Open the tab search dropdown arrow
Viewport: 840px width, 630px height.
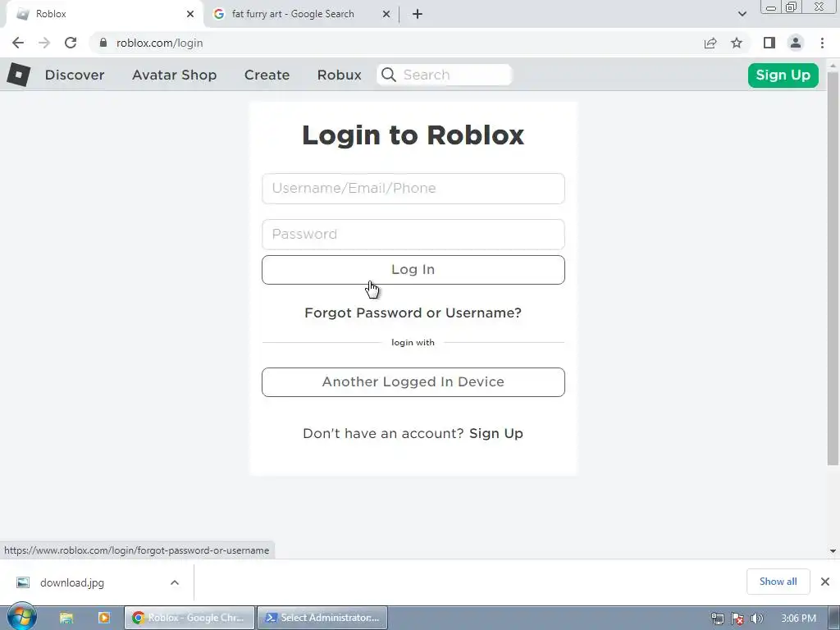(x=742, y=14)
